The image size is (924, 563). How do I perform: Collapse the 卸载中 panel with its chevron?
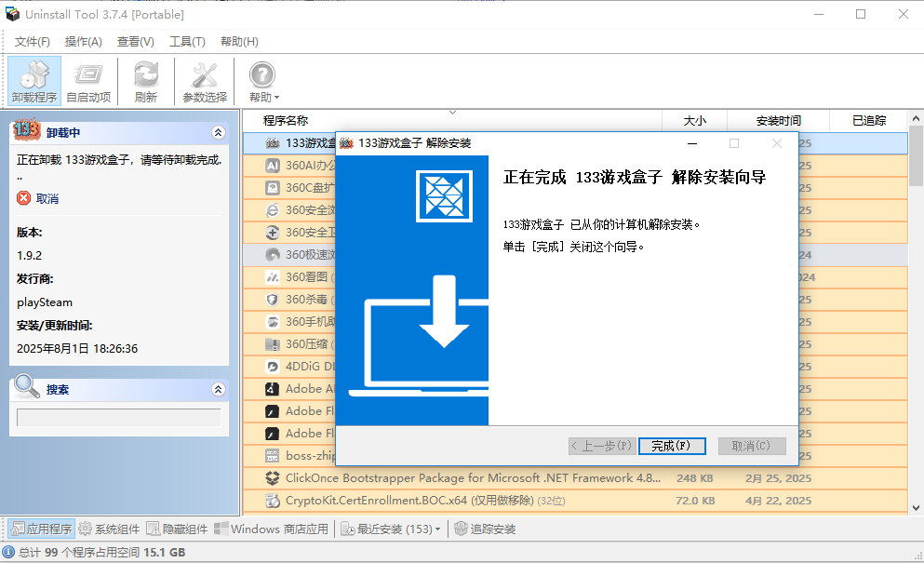pyautogui.click(x=219, y=132)
